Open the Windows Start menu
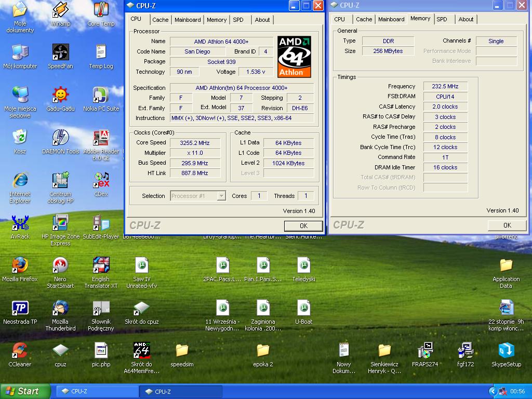Image resolution: width=532 pixels, height=399 pixels. pos(24,391)
